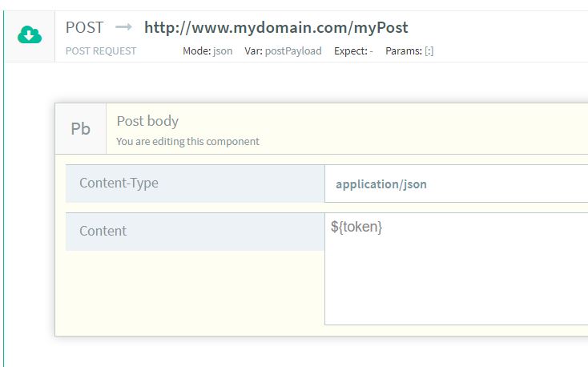Click the POST method heading
This screenshot has height=367, width=588.
(x=85, y=27)
